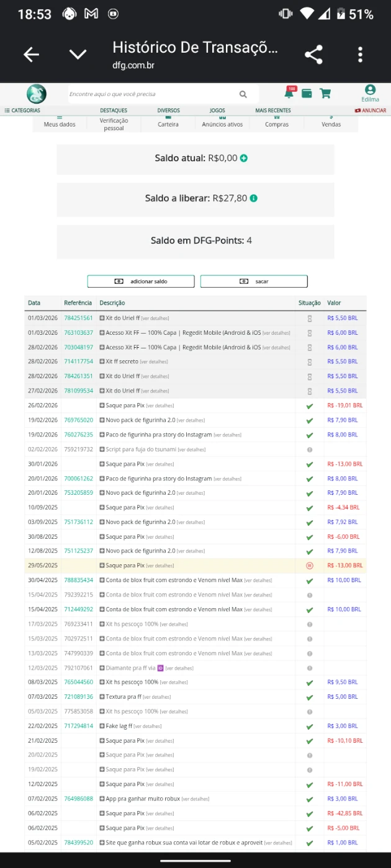Go back with the browser arrow

point(31,55)
